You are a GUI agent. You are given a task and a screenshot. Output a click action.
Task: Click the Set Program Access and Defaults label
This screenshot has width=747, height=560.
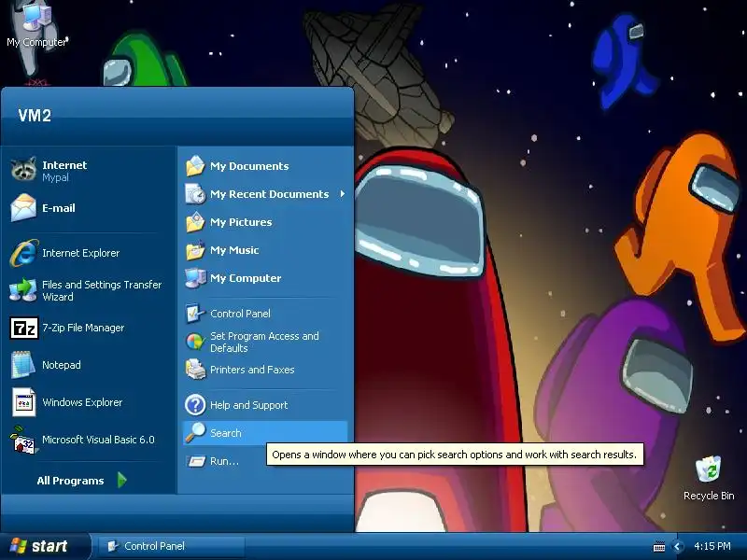coord(265,342)
